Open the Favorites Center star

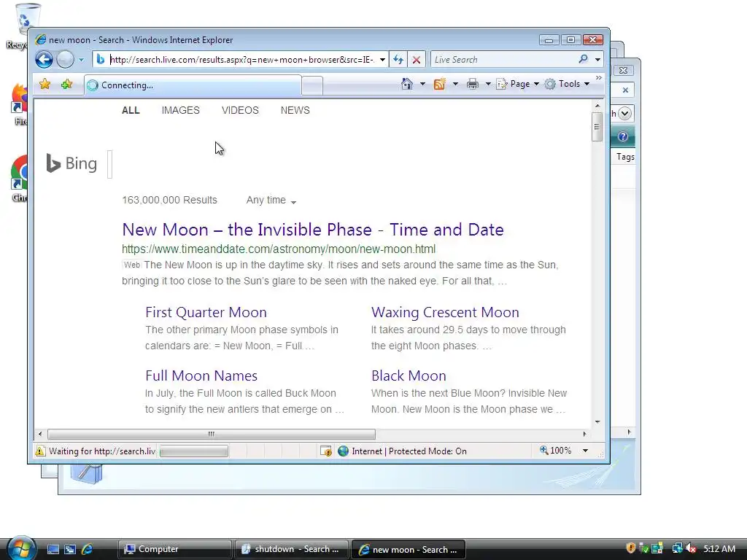(44, 85)
